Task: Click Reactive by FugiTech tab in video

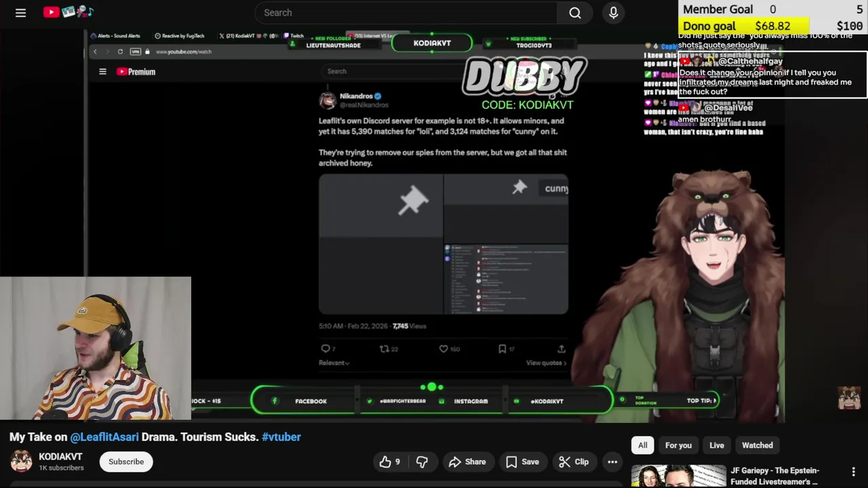Action: click(179, 36)
